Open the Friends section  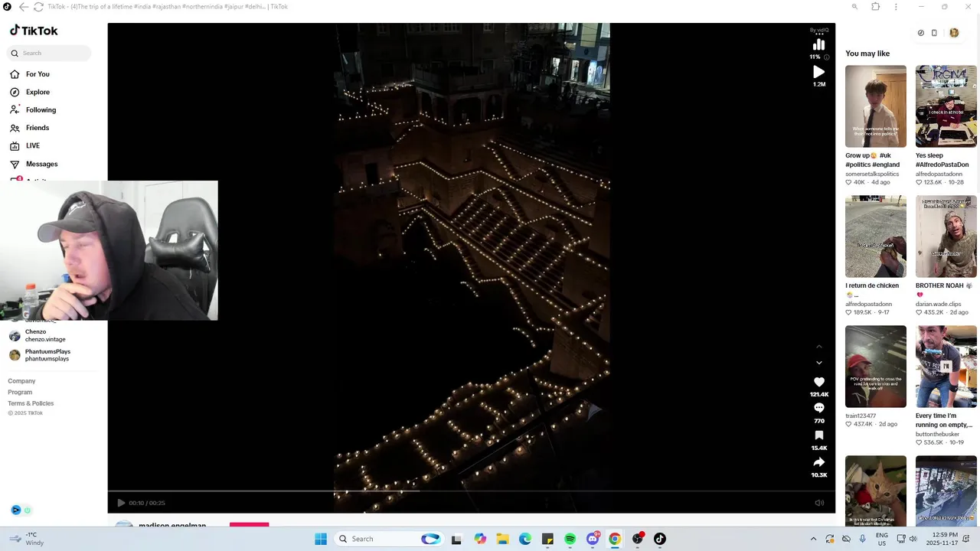tap(31, 128)
